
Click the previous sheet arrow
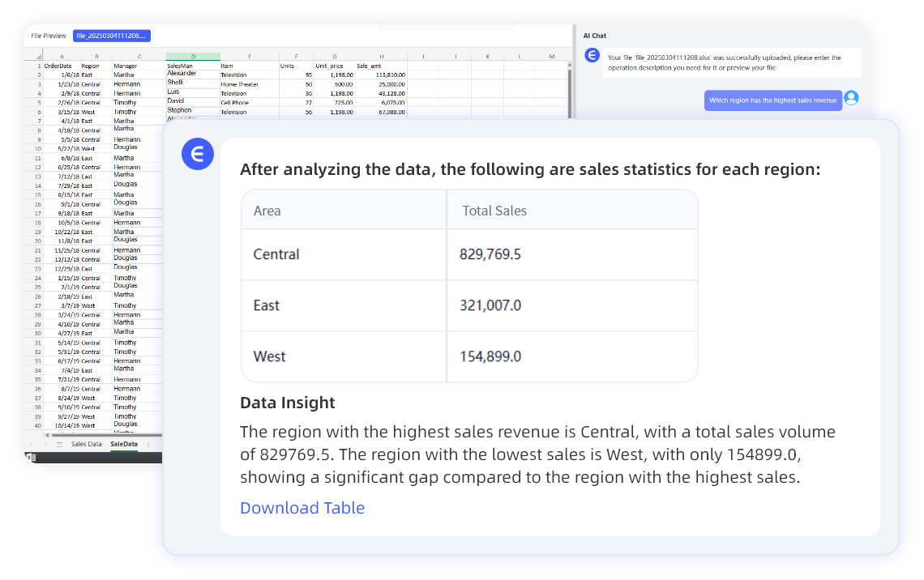33,445
